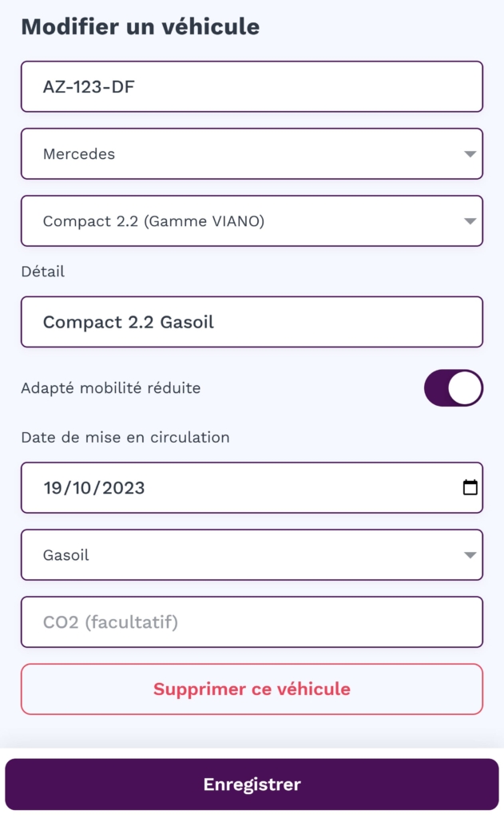Focus the AZ-123-DF license plate field

tap(252, 86)
